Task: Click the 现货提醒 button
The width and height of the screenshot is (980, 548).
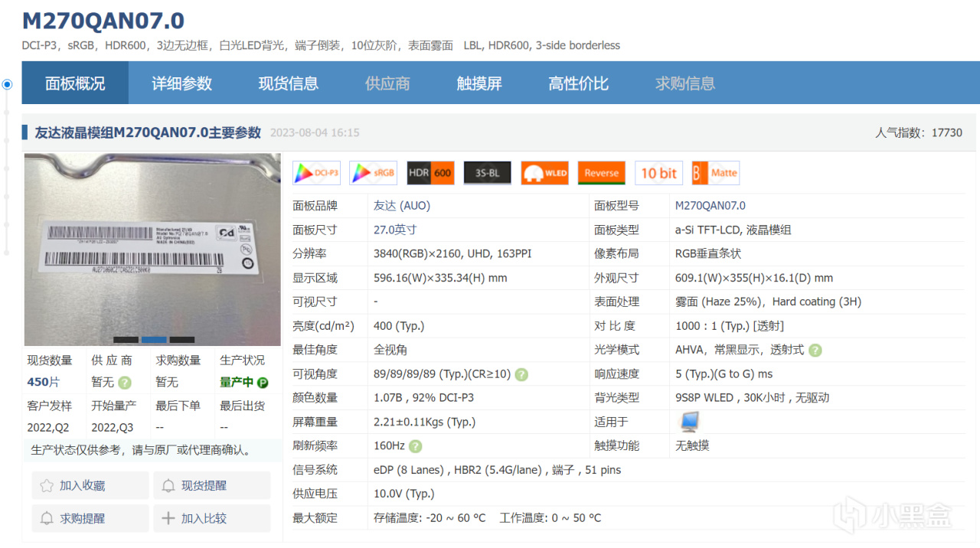Action: (x=212, y=486)
